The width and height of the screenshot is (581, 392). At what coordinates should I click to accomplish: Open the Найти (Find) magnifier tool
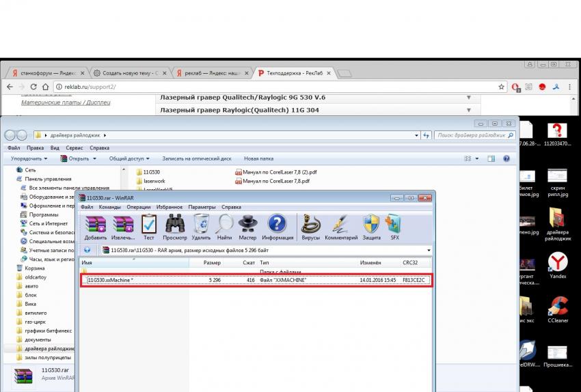(224, 227)
